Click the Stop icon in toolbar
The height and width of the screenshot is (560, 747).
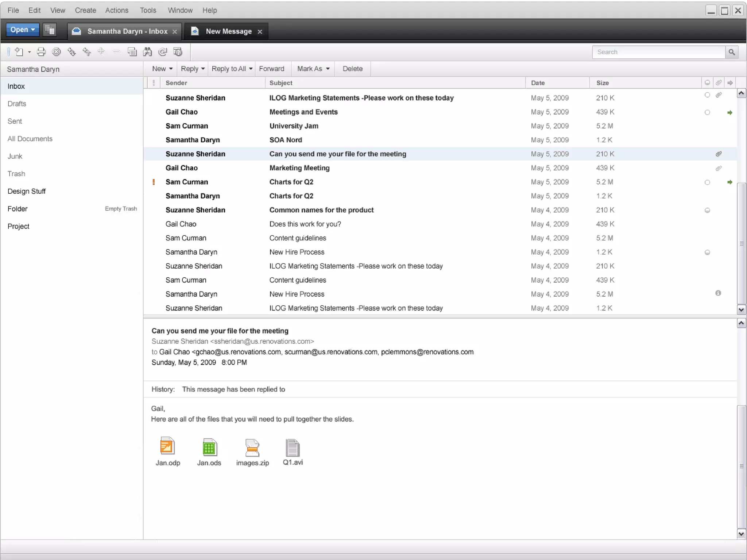(56, 52)
